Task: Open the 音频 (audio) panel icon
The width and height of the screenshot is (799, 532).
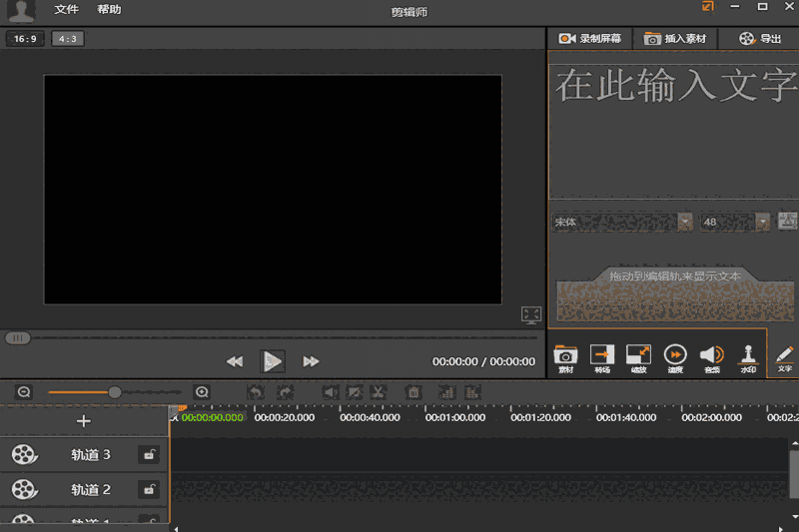Action: [x=711, y=356]
